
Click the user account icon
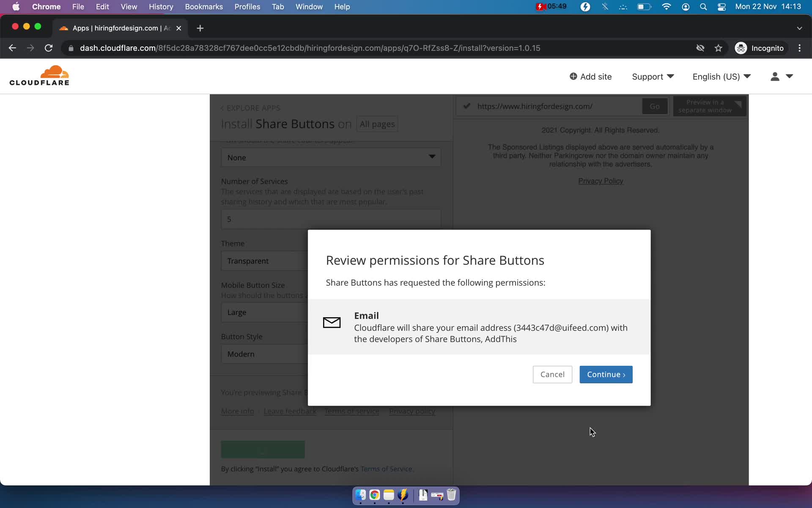click(775, 76)
